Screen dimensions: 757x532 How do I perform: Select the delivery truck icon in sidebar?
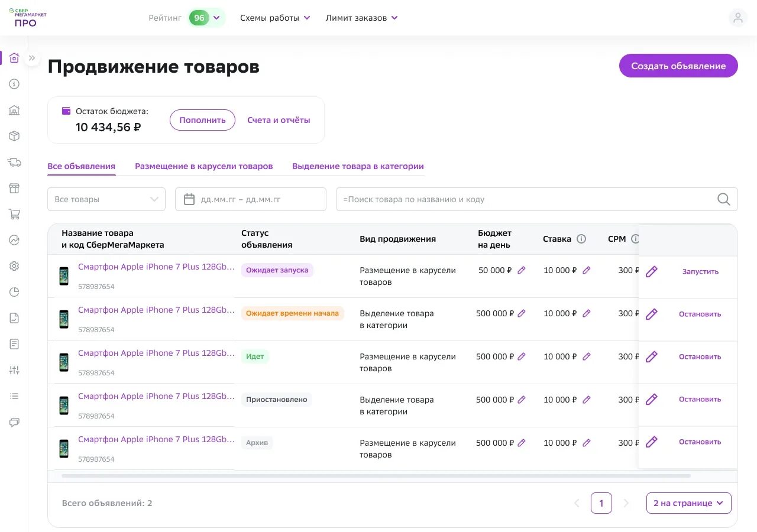[x=14, y=162]
